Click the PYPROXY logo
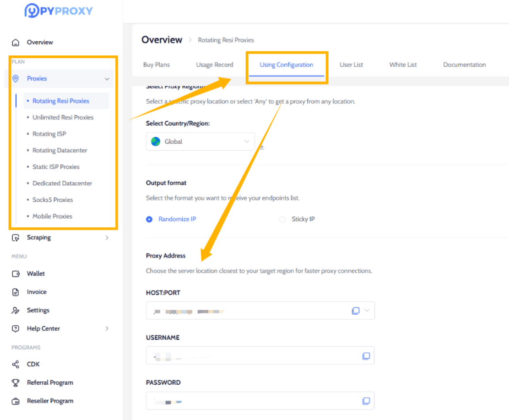 [x=58, y=11]
